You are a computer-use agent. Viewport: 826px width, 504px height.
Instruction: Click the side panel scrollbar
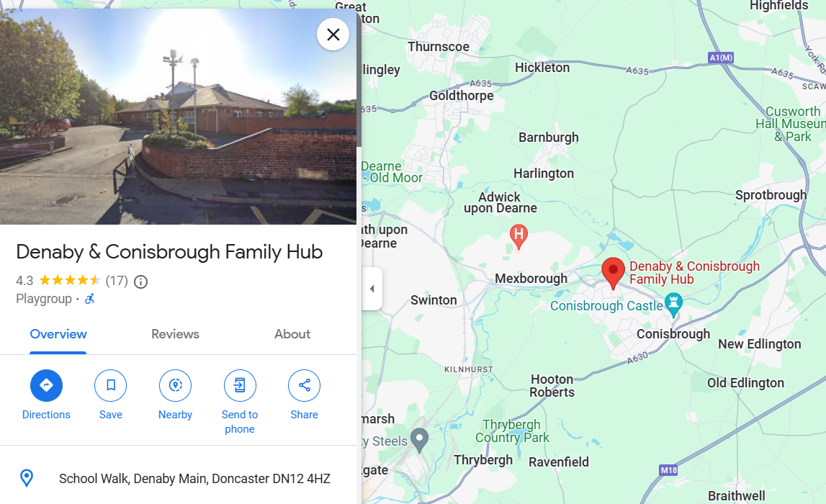pos(359,79)
